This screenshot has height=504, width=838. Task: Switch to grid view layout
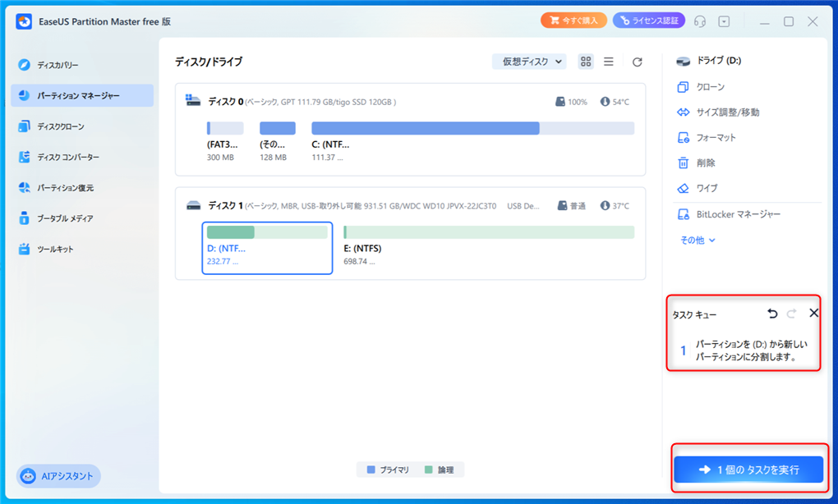tap(586, 62)
